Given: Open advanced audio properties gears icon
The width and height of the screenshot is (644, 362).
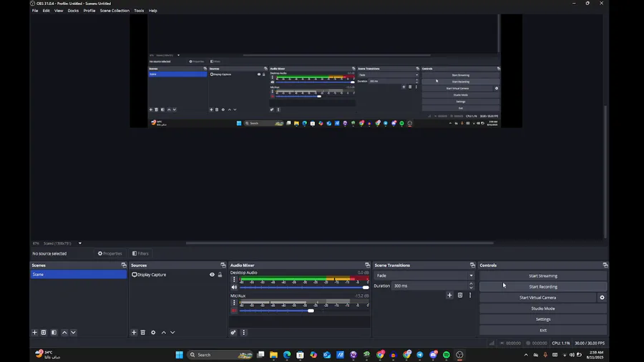Looking at the screenshot, I should [x=233, y=333].
